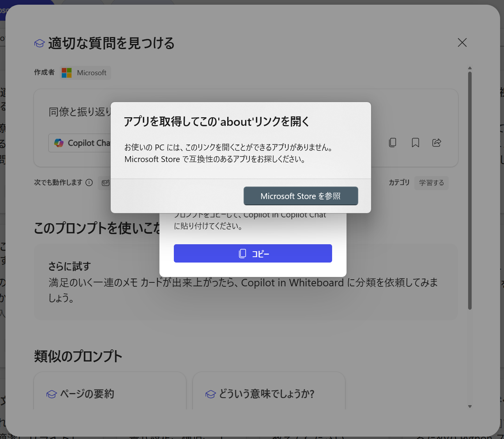Image resolution: width=504 pixels, height=439 pixels.
Task: Select the edit prompt icon
Action: [x=105, y=183]
